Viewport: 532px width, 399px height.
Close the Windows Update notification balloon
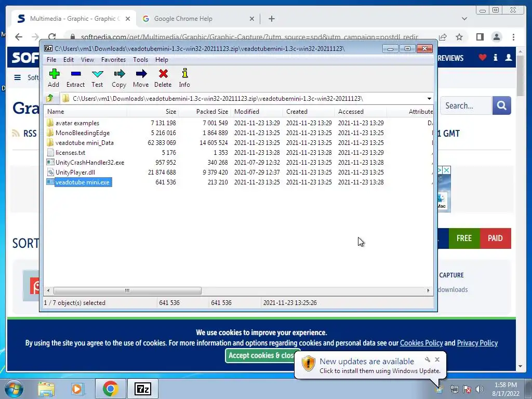pyautogui.click(x=437, y=360)
